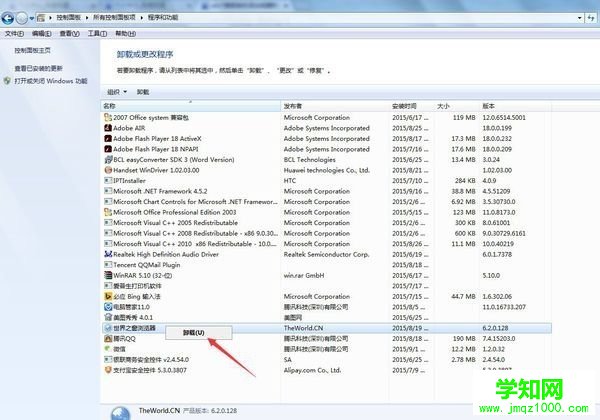
Task: Click the 美图网 publisher cell
Action: coord(293,317)
